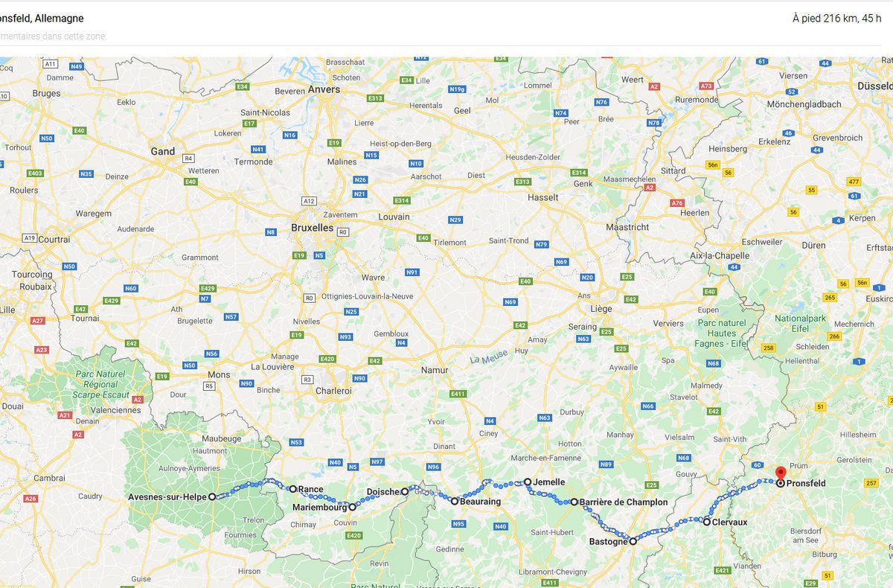The width and height of the screenshot is (893, 588).
Task: Select the Rance waypoint circle on the route
Action: pos(292,489)
